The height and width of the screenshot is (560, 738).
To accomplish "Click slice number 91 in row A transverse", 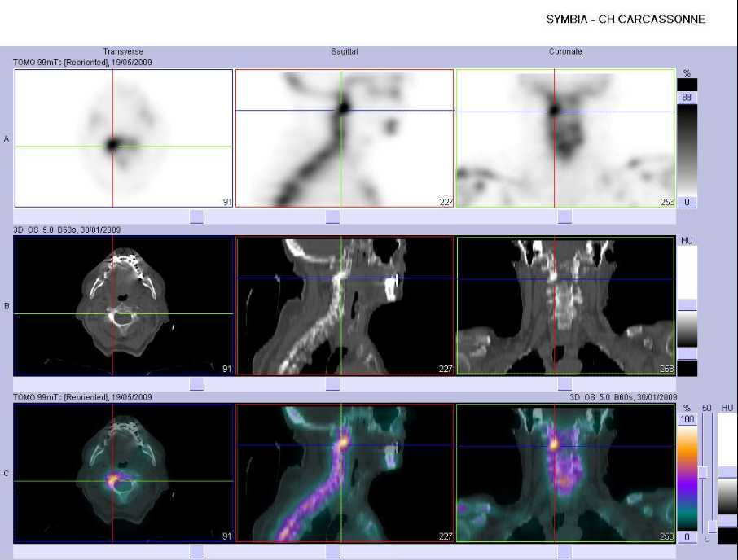I will pyautogui.click(x=227, y=202).
